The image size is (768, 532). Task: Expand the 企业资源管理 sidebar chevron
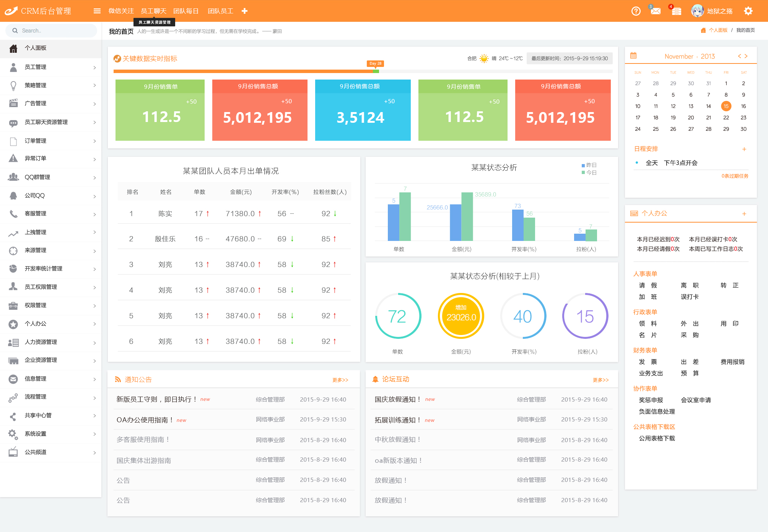point(94,361)
